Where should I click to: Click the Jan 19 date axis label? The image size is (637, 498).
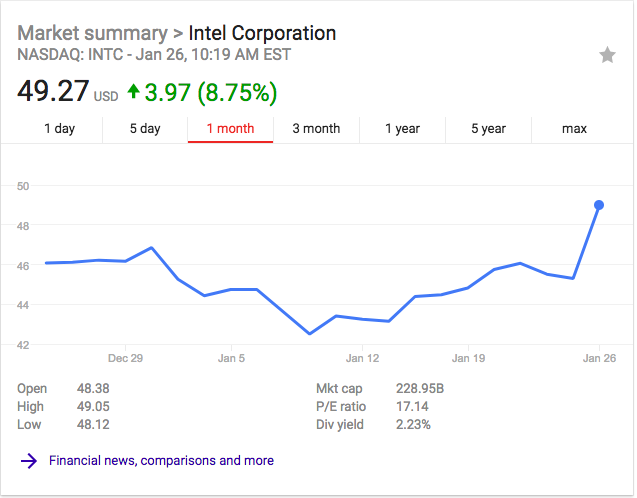pos(468,357)
